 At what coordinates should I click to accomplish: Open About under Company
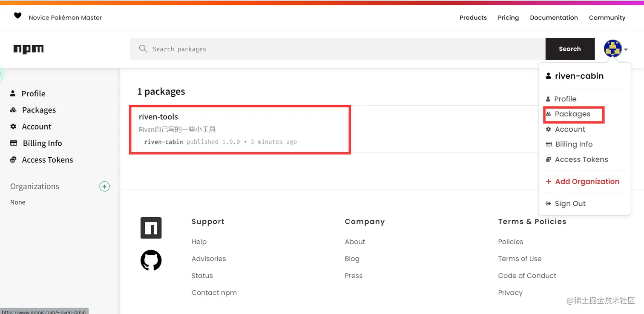(x=355, y=242)
